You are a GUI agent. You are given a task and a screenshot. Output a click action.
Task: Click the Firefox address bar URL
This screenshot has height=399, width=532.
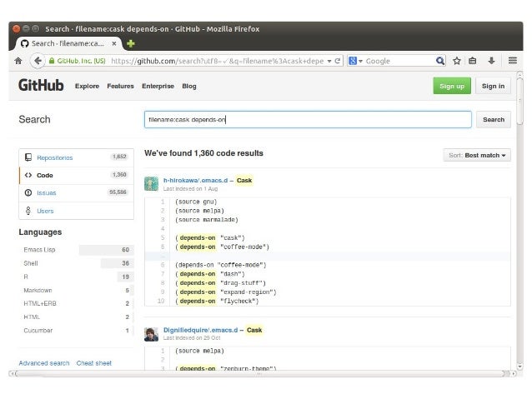pos(217,61)
